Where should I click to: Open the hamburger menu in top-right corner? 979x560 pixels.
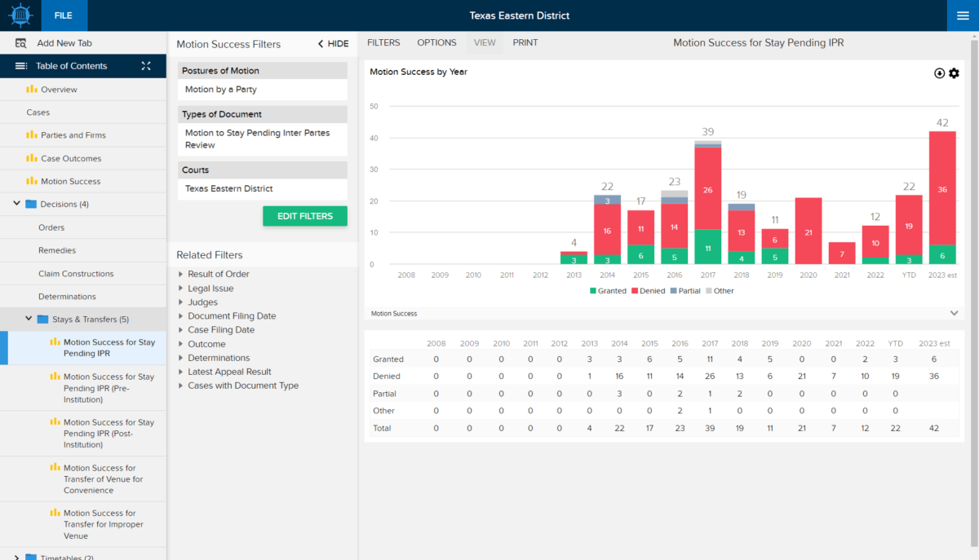pos(963,15)
